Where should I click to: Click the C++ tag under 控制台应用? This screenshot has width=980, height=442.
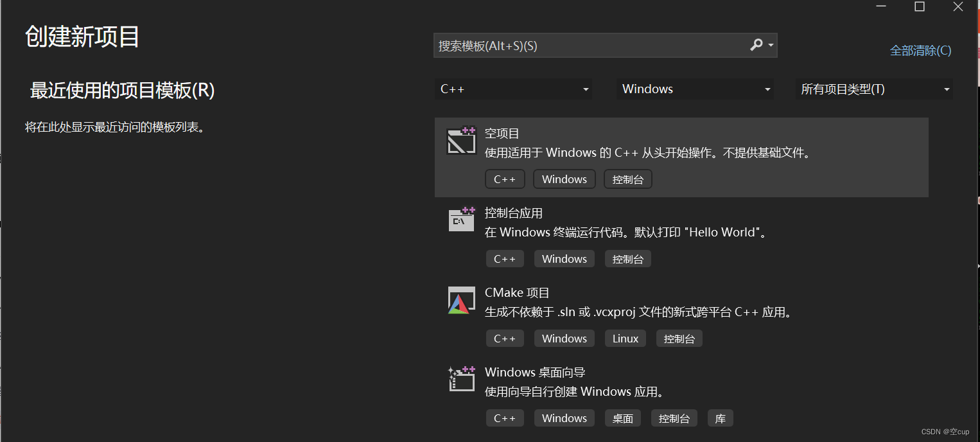click(505, 259)
